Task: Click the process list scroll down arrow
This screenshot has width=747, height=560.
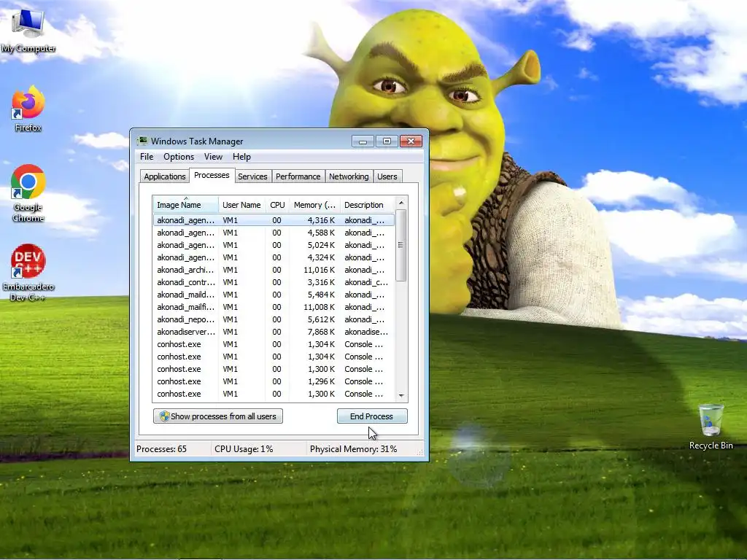Action: [401, 395]
